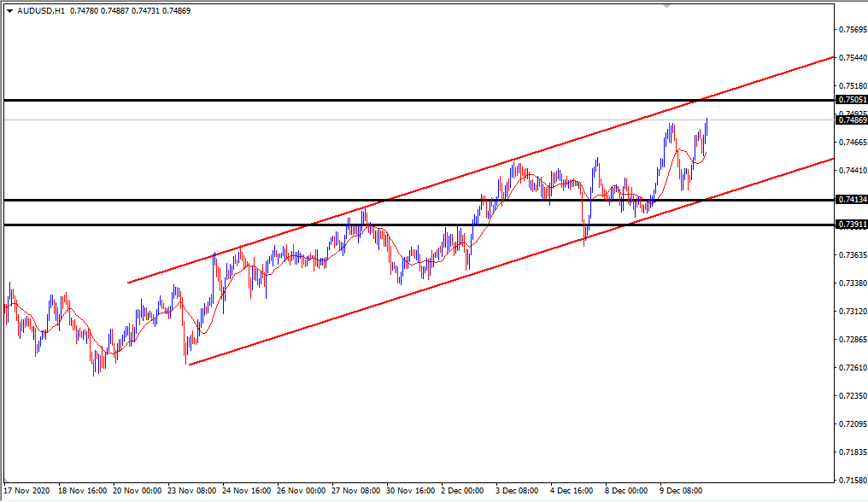Click the topmost black horizontal resistance line
Screen dimensions: 868x502
click(342, 100)
